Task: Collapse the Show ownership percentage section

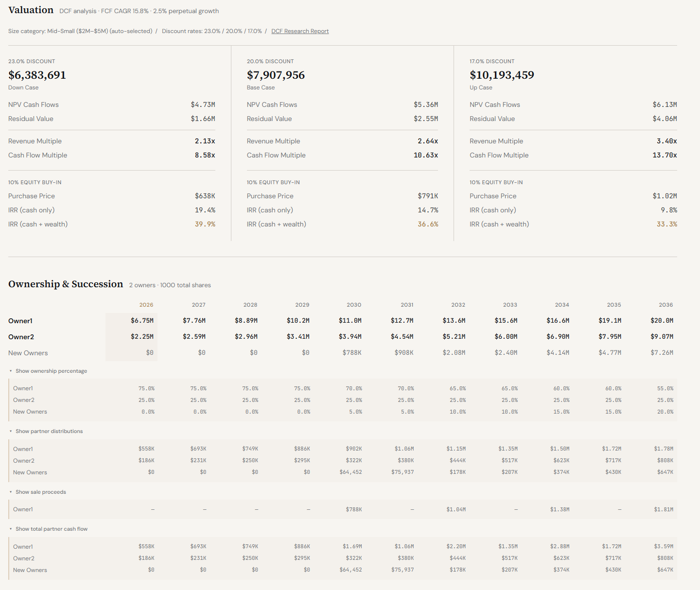Action: [x=48, y=371]
